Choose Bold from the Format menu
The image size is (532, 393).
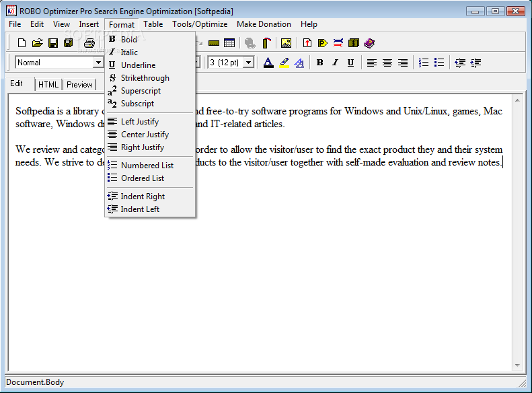tap(150, 40)
